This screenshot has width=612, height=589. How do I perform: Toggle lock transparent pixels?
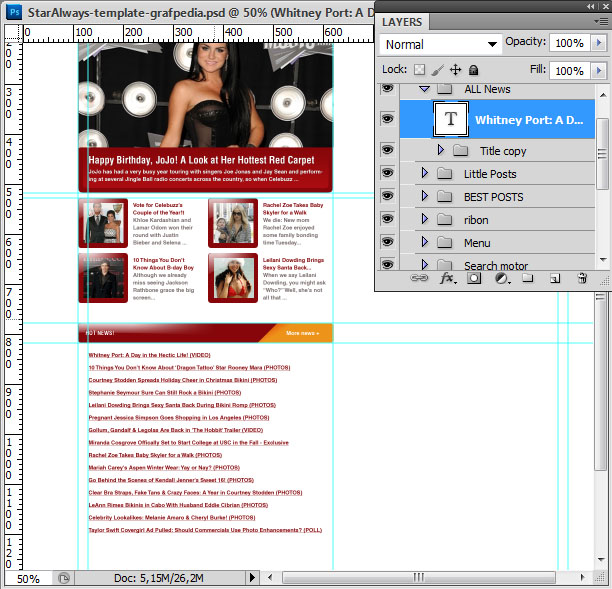[x=419, y=70]
